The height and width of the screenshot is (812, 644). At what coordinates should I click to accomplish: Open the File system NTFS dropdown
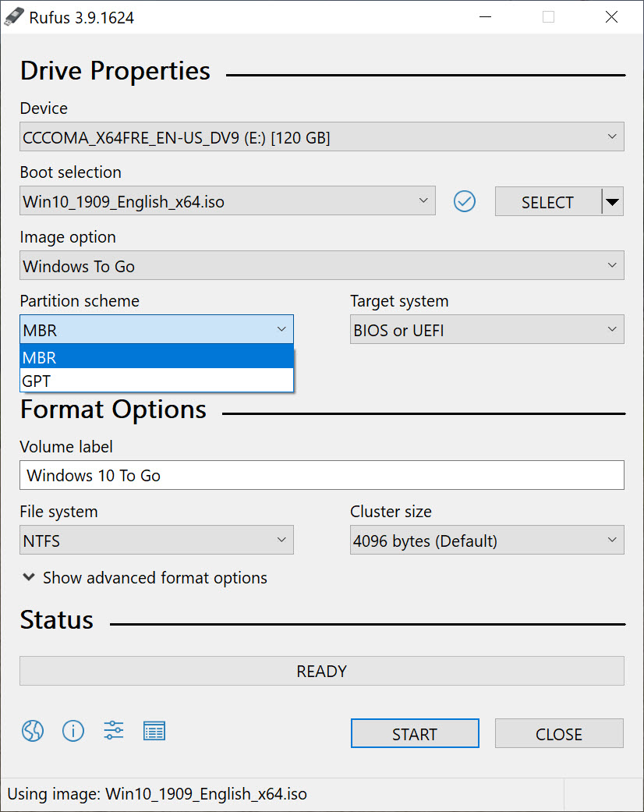(157, 540)
